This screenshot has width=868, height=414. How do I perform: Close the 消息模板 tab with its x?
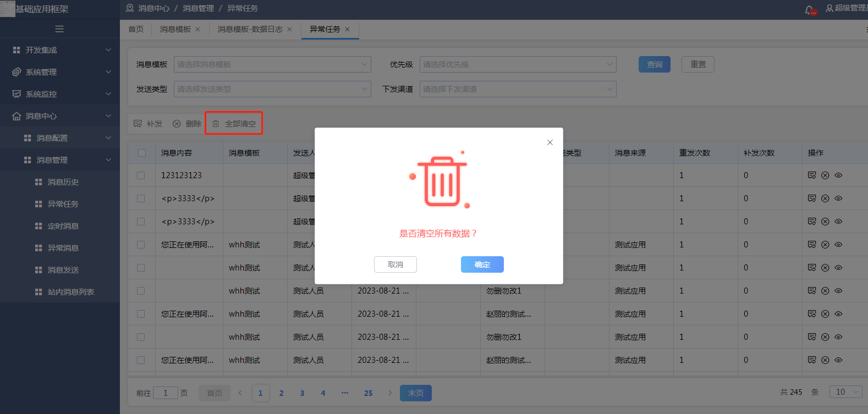tap(198, 29)
